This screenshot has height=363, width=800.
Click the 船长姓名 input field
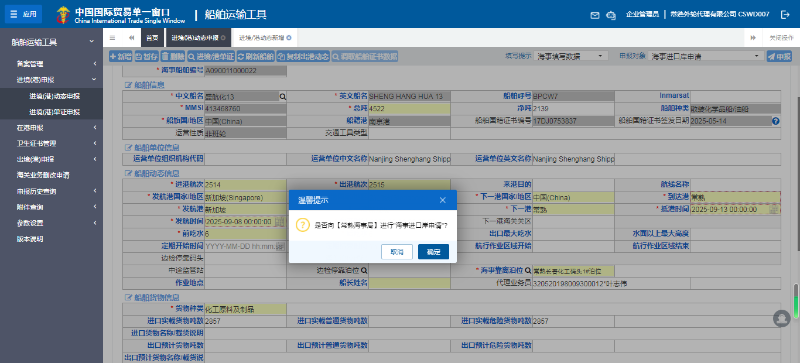[x=410, y=282]
